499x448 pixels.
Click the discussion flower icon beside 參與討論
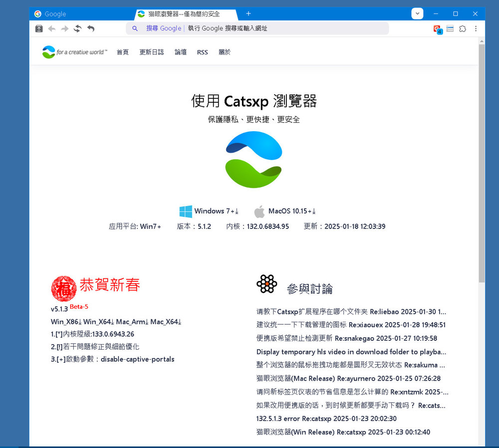[266, 284]
